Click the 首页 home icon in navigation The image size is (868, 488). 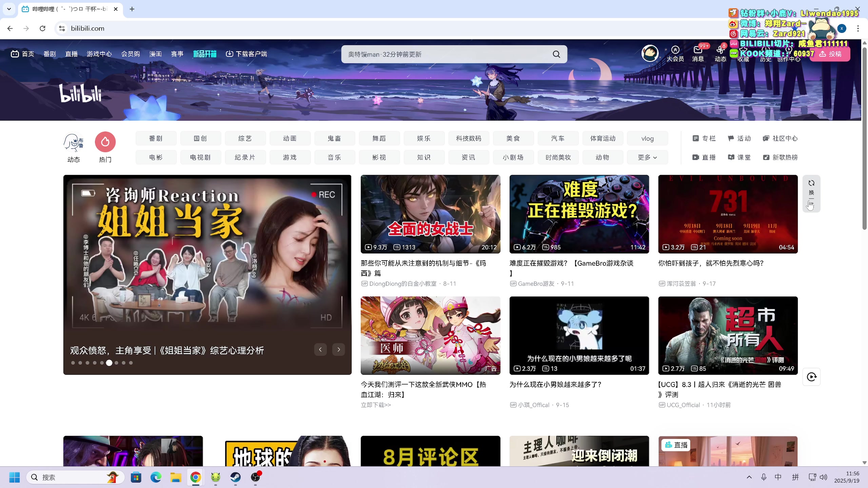[x=22, y=54]
